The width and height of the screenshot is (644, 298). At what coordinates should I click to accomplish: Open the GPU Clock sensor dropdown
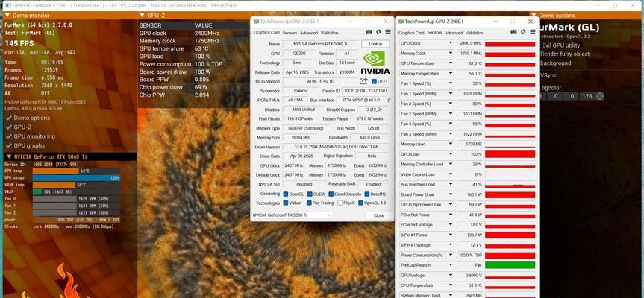tap(451, 43)
